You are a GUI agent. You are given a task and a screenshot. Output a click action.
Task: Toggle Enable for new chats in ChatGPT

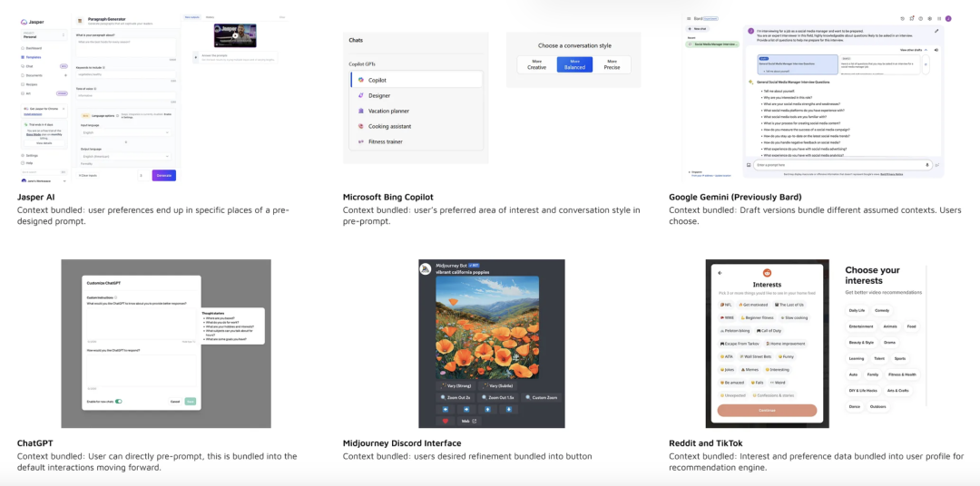pyautogui.click(x=118, y=401)
